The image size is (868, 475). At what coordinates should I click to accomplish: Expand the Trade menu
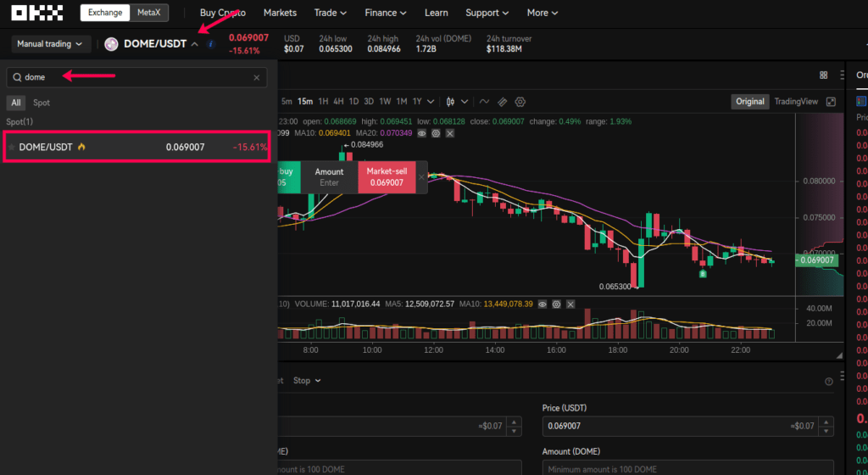(x=330, y=13)
